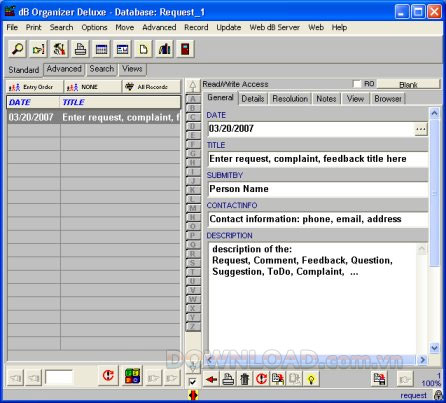Select the 03/20/2007 record row
The height and width of the screenshot is (403, 446).
[94, 117]
